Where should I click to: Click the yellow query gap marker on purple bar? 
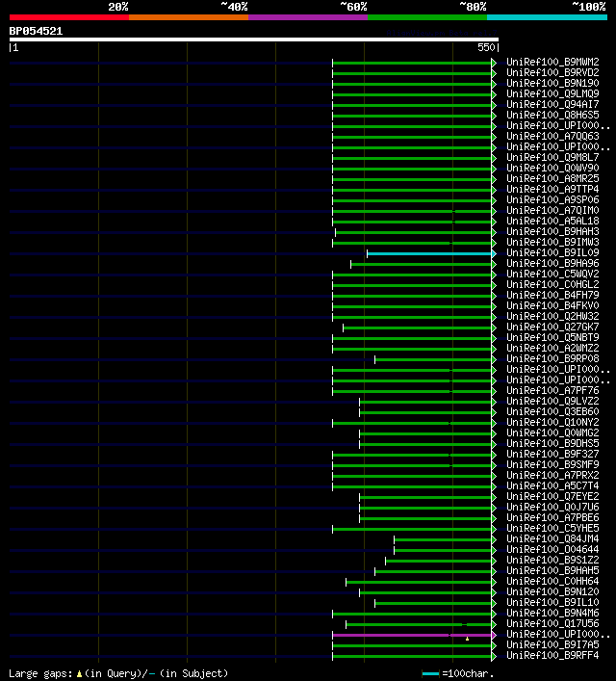point(467,639)
